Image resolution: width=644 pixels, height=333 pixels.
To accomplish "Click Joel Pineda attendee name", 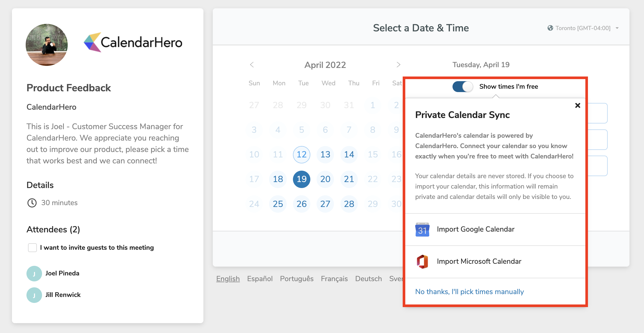I will pyautogui.click(x=62, y=273).
